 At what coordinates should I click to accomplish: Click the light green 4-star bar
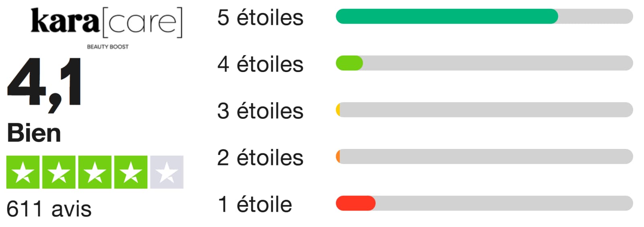click(349, 63)
